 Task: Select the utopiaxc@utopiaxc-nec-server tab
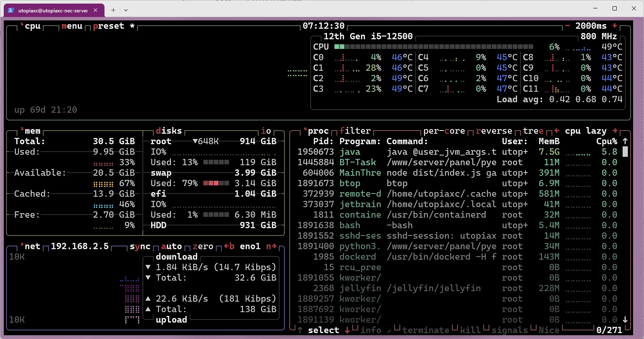(x=54, y=10)
